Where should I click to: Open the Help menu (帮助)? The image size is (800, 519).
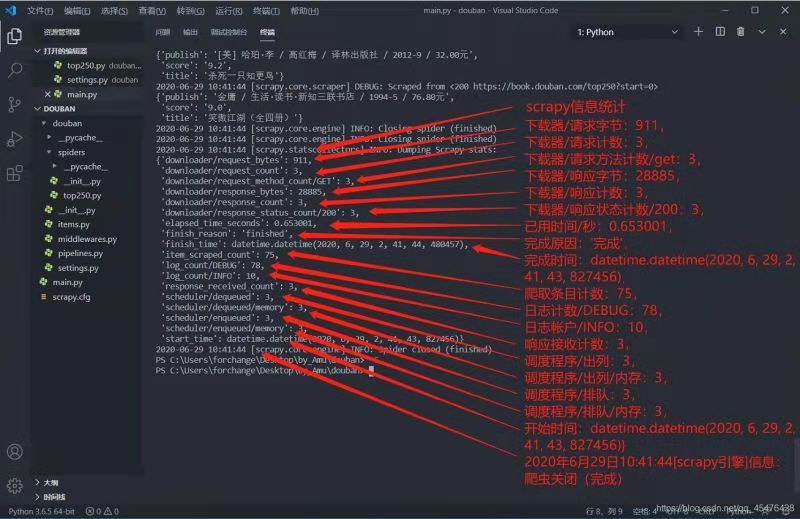[305, 11]
